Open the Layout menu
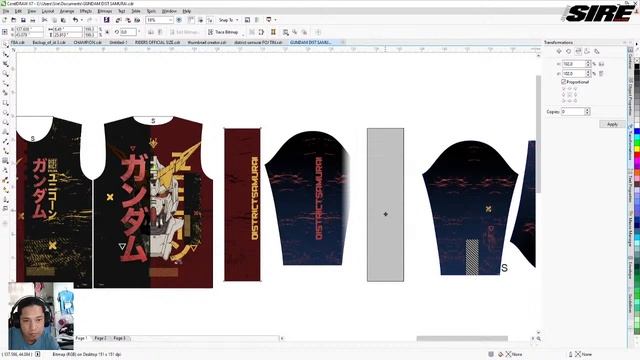Screen dimensions: 640x360 click(x=48, y=11)
